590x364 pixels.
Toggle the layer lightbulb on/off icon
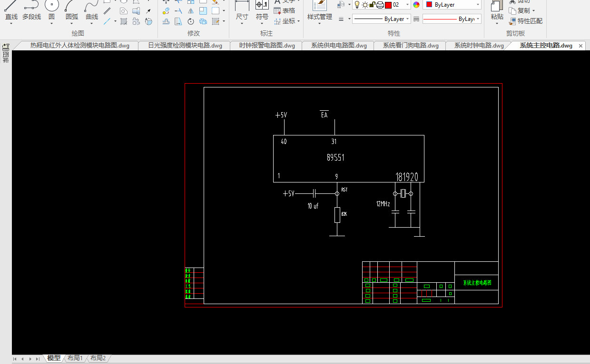click(x=357, y=5)
